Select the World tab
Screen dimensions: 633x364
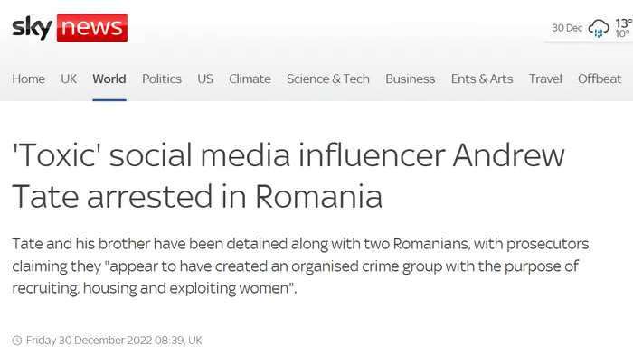click(x=109, y=79)
